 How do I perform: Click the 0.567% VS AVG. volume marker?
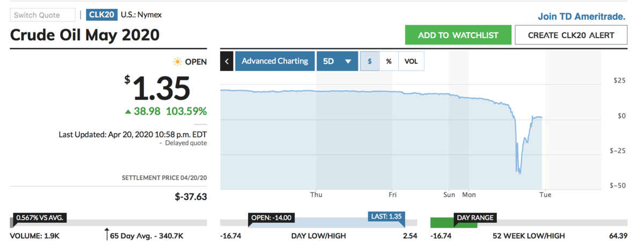coord(40,217)
